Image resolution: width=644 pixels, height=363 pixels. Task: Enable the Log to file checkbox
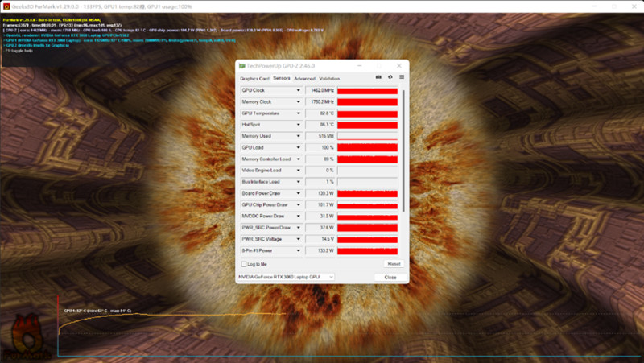[x=244, y=264]
